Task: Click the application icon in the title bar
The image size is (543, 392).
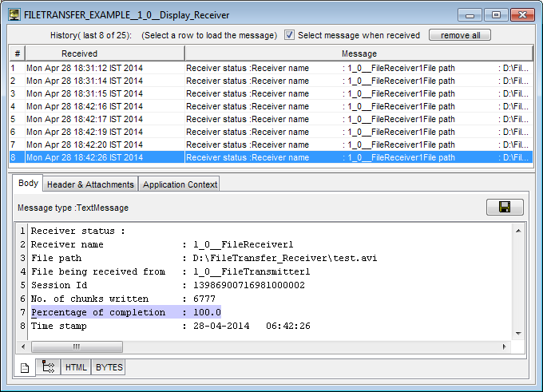Action: (x=14, y=15)
